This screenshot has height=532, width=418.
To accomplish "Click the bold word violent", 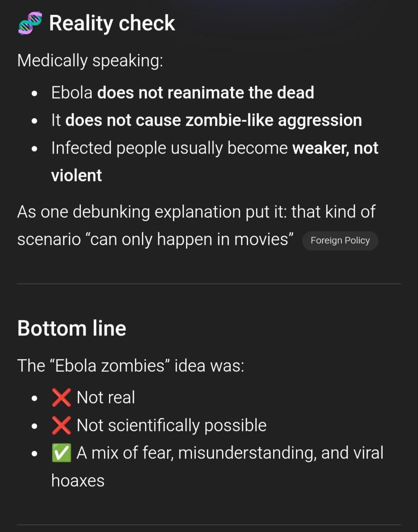I will (77, 176).
